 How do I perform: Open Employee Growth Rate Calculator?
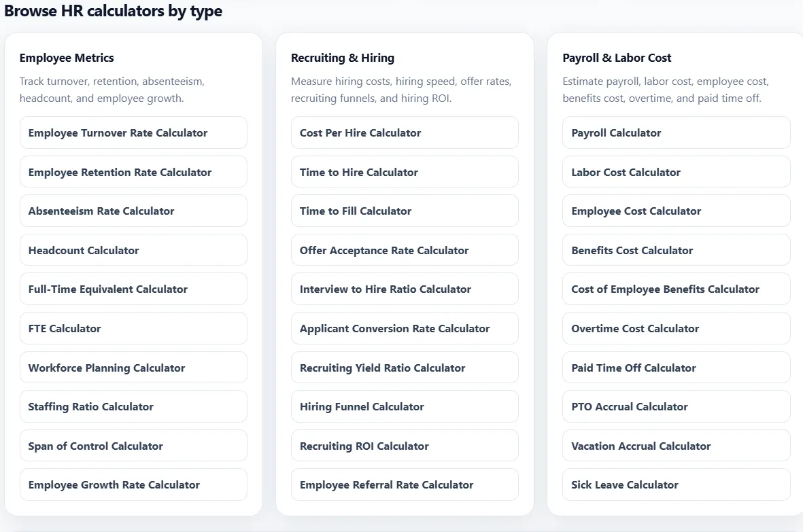click(x=133, y=485)
